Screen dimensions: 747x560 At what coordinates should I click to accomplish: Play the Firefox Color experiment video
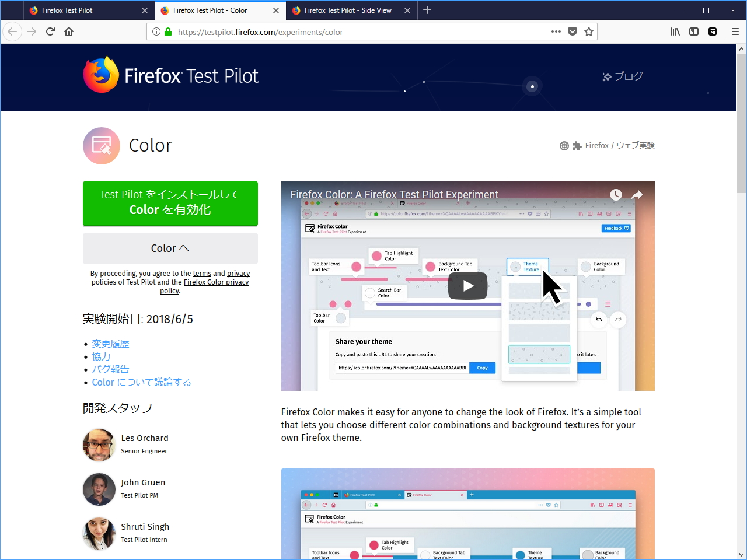coord(467,285)
